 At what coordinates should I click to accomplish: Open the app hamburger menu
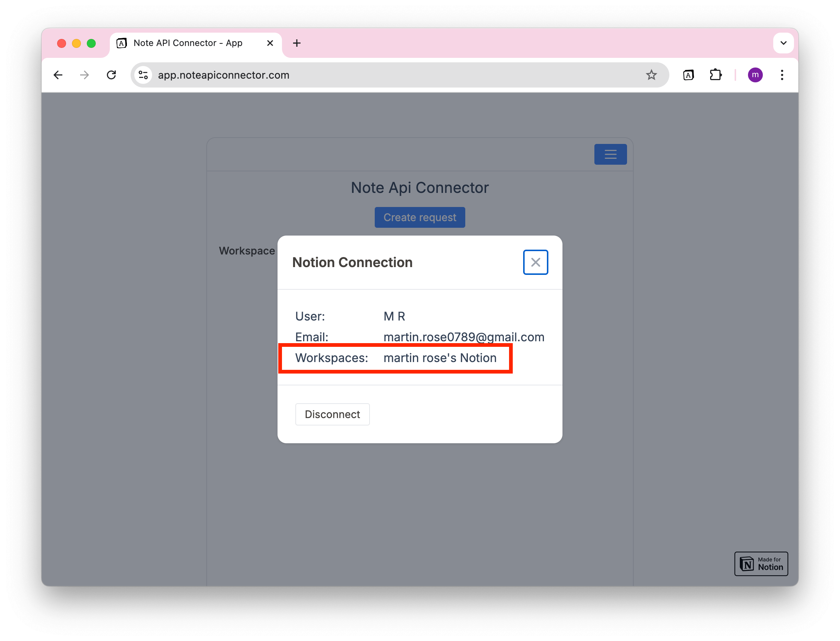point(610,154)
